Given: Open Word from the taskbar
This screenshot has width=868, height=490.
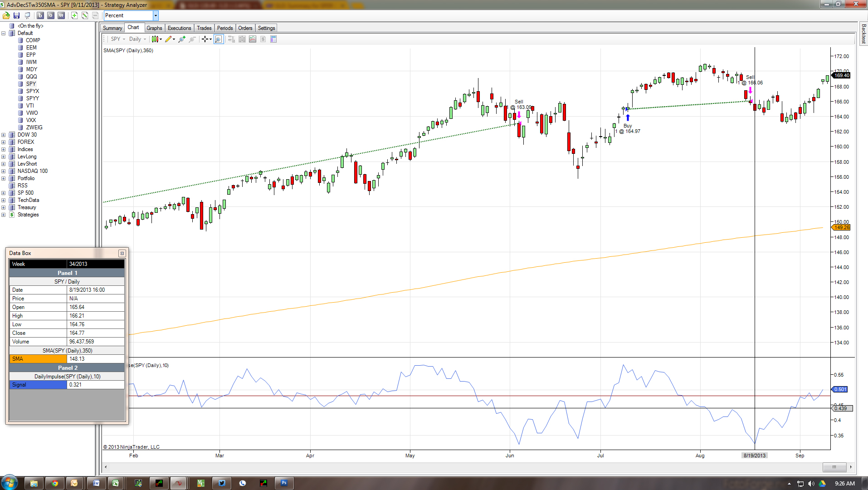Looking at the screenshot, I should pos(97,483).
